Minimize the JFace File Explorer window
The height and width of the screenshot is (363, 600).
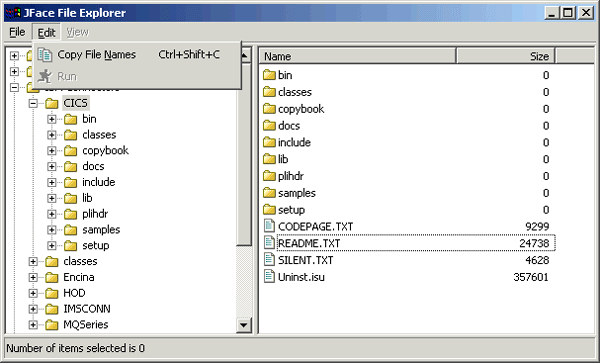click(552, 13)
